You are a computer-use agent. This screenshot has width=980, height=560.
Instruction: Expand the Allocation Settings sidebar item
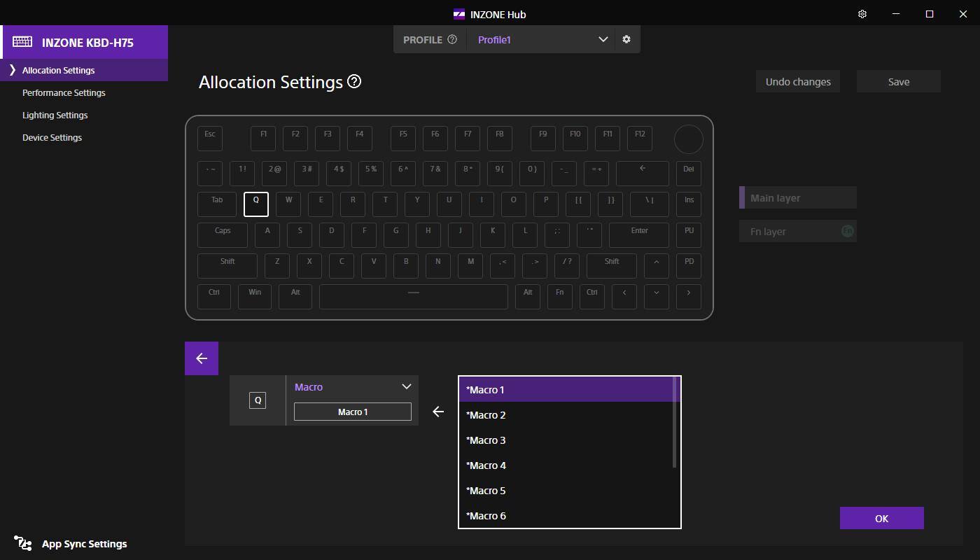coord(13,70)
